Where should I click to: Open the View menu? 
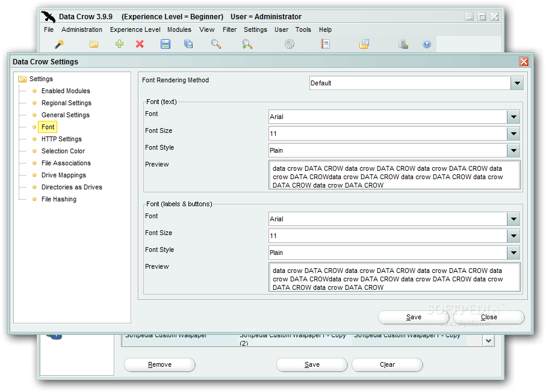[207, 29]
